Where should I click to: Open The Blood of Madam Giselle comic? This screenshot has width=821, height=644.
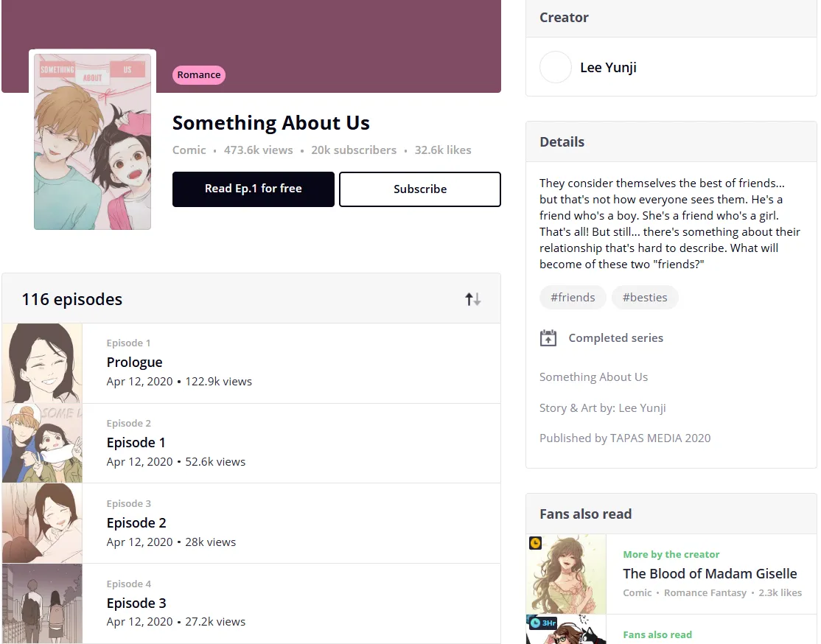pyautogui.click(x=710, y=573)
